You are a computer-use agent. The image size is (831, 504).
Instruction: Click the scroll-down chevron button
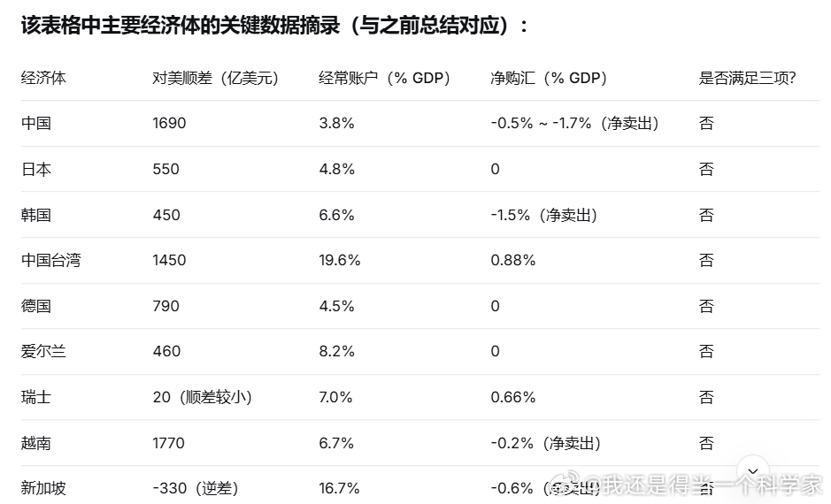[752, 470]
